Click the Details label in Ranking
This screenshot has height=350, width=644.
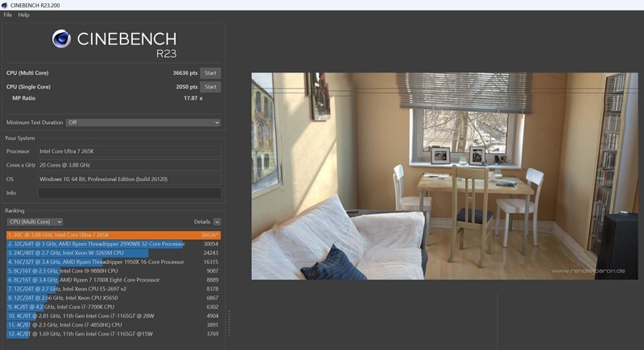202,222
